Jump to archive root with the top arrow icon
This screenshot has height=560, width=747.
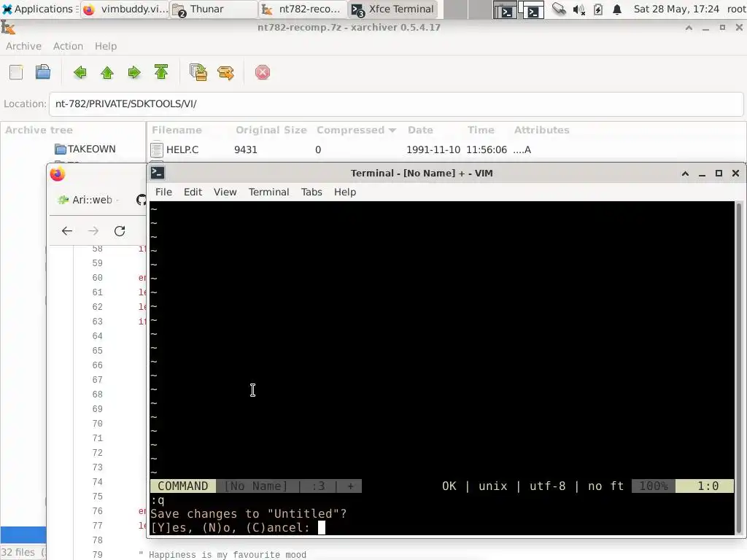[x=161, y=72]
